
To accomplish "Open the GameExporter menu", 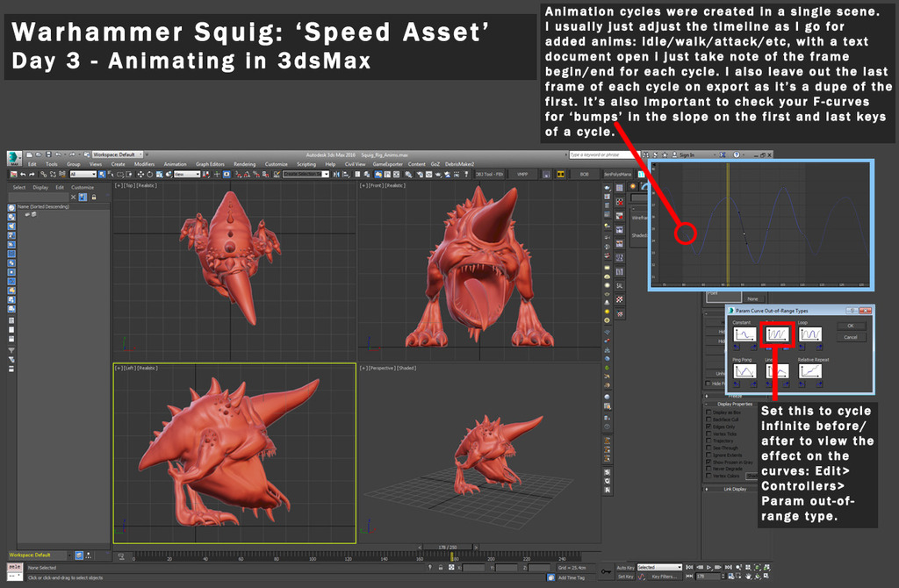I will click(387, 164).
